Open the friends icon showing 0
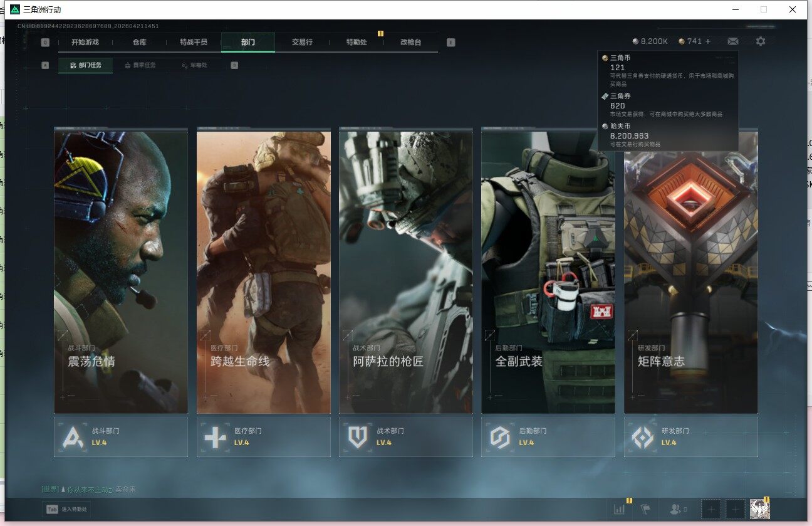The width and height of the screenshot is (812, 526). 679,510
